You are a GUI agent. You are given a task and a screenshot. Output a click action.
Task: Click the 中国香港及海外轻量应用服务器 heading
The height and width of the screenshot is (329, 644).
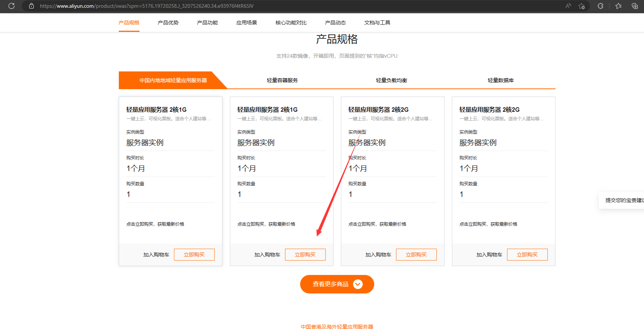[x=337, y=326]
